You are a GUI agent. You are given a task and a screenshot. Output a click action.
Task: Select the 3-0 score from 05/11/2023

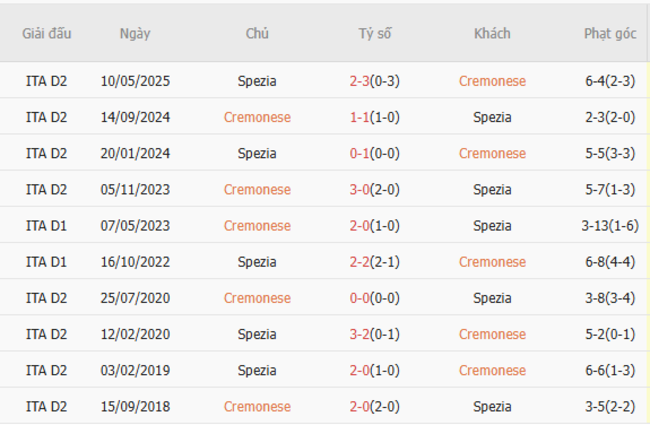pos(360,189)
